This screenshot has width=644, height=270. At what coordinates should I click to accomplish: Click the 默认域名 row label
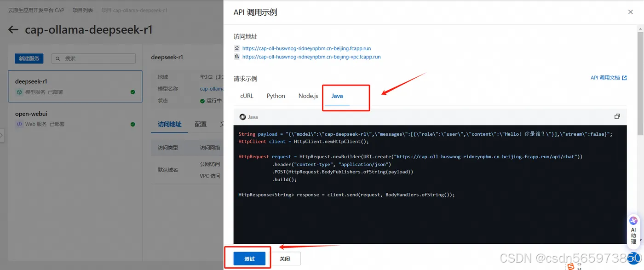click(168, 170)
